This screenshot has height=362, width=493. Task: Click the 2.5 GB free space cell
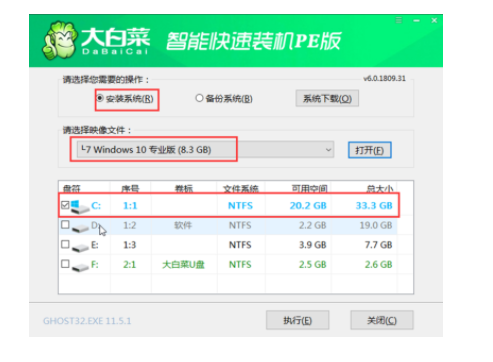pos(312,265)
